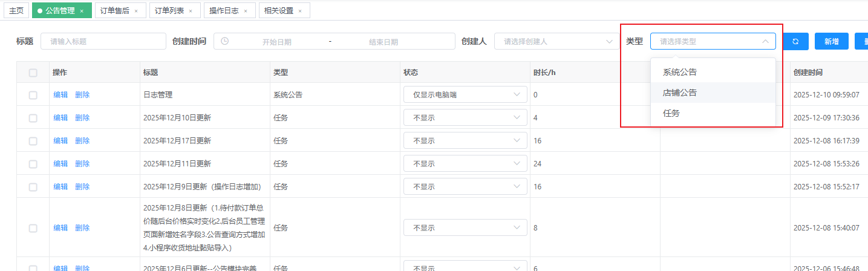The image size is (868, 271).
Task: Close the 公告管理 tab via its x icon
Action: point(82,11)
